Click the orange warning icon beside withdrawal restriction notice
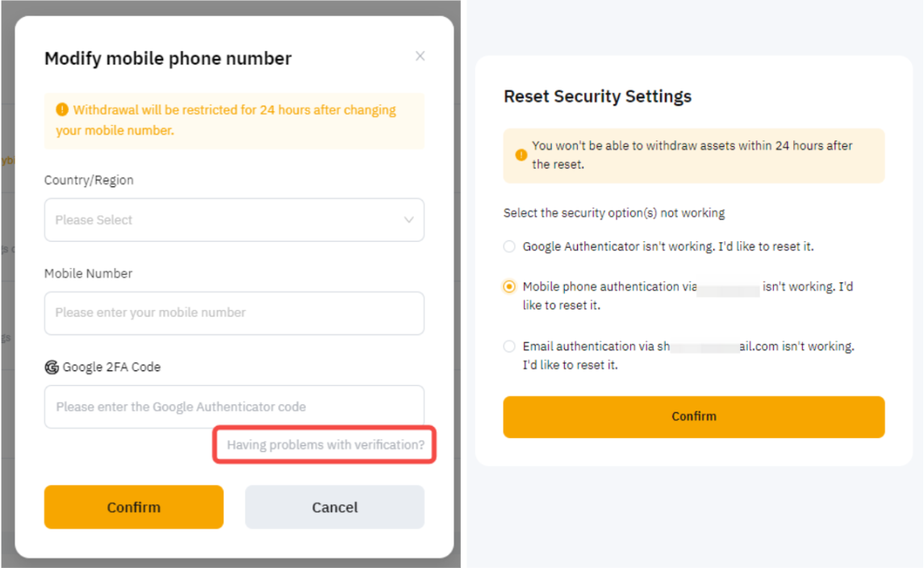The image size is (924, 568). 62,110
